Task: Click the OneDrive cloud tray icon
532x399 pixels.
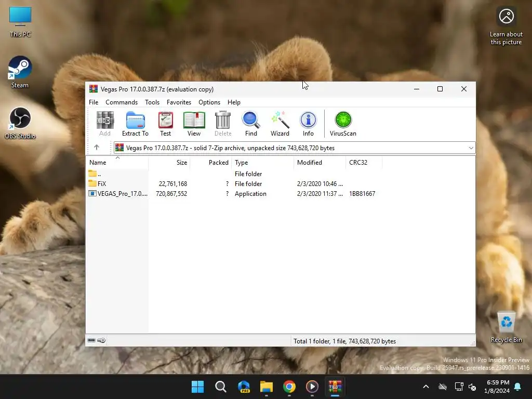Action: pyautogui.click(x=443, y=387)
